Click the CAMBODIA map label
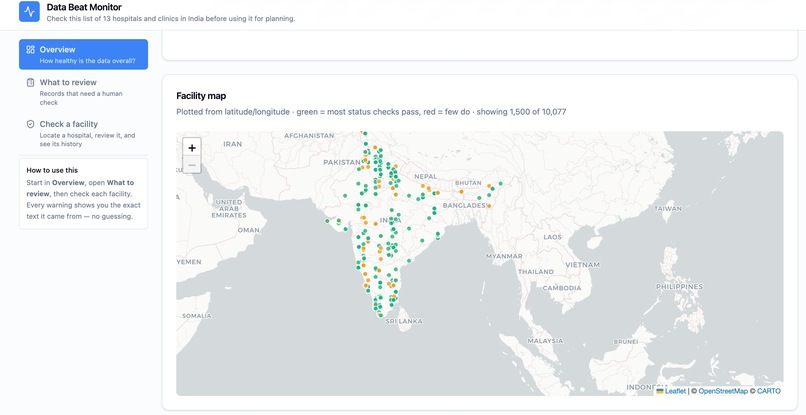 point(562,288)
